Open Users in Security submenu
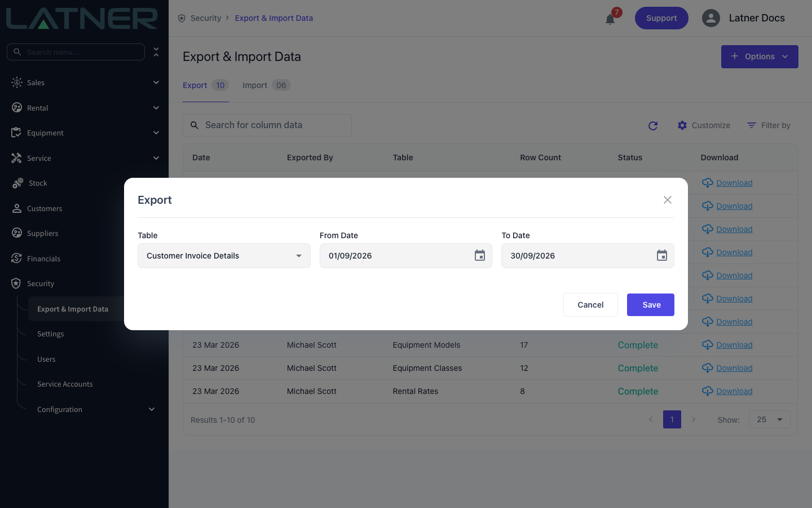The width and height of the screenshot is (812, 508). pos(46,360)
